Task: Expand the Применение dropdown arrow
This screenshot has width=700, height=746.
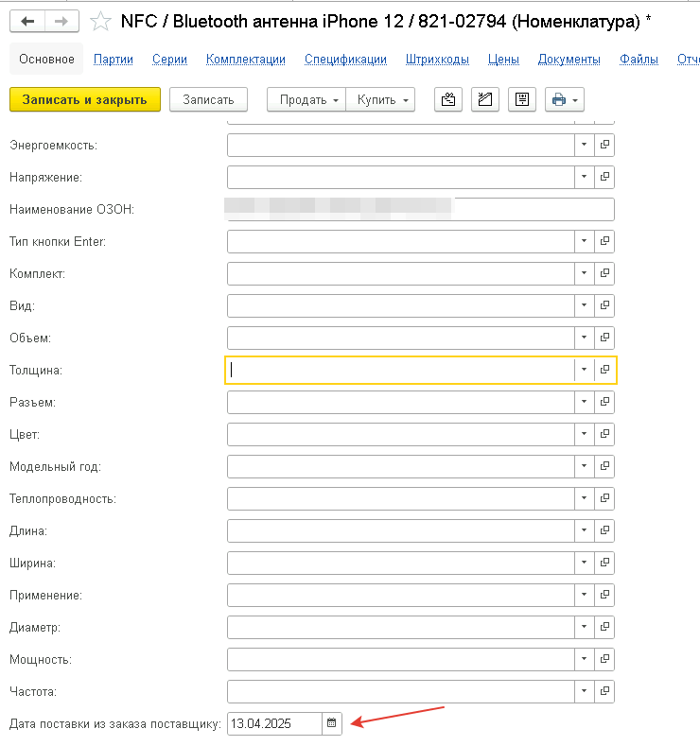Action: pyautogui.click(x=585, y=595)
